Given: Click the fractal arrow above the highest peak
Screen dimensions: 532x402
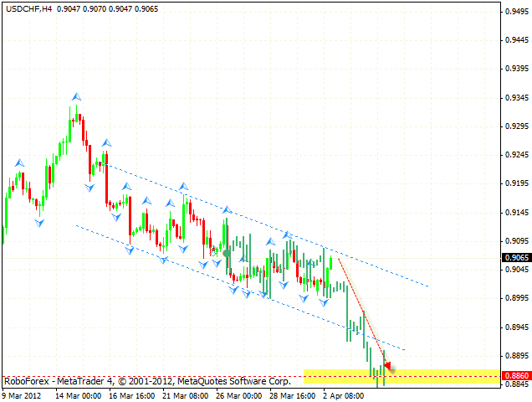Looking at the screenshot, I should click(x=76, y=97).
